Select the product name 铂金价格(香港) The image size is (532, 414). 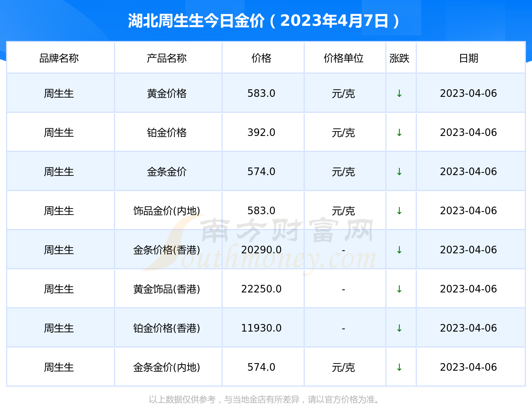[x=166, y=328]
